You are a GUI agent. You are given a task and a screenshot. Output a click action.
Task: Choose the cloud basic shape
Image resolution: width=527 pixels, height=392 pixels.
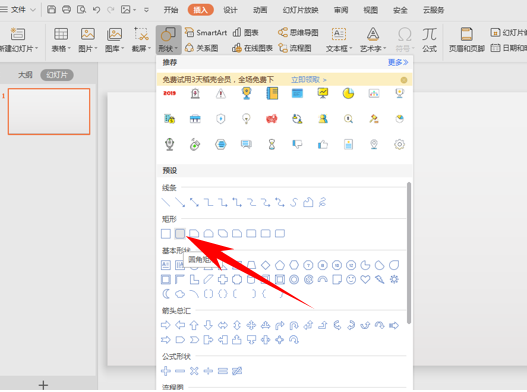(180, 294)
